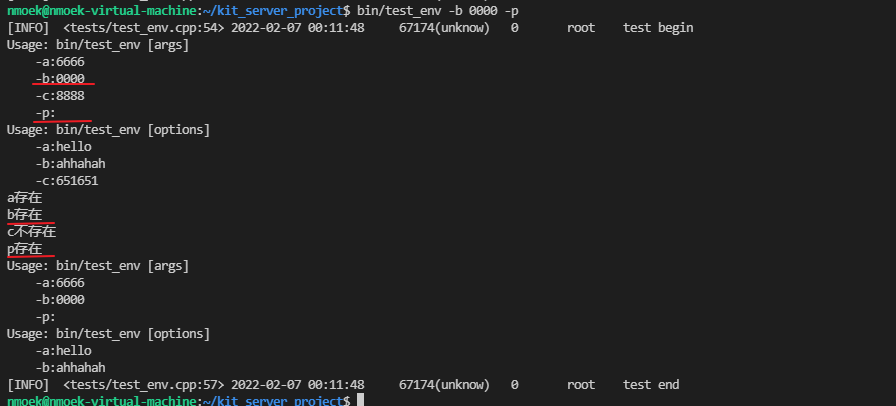Click the ~/kit_server_project path in the top prompt

tap(273, 10)
